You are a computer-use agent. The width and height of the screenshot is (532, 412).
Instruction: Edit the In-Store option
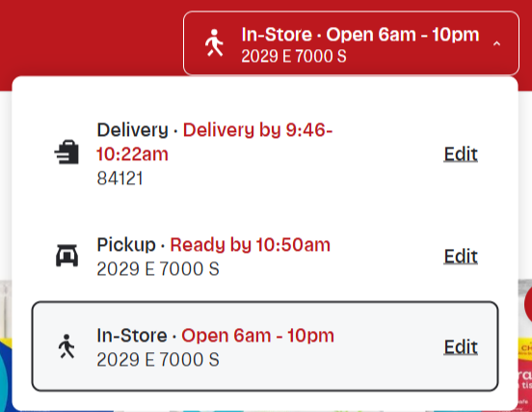point(461,346)
